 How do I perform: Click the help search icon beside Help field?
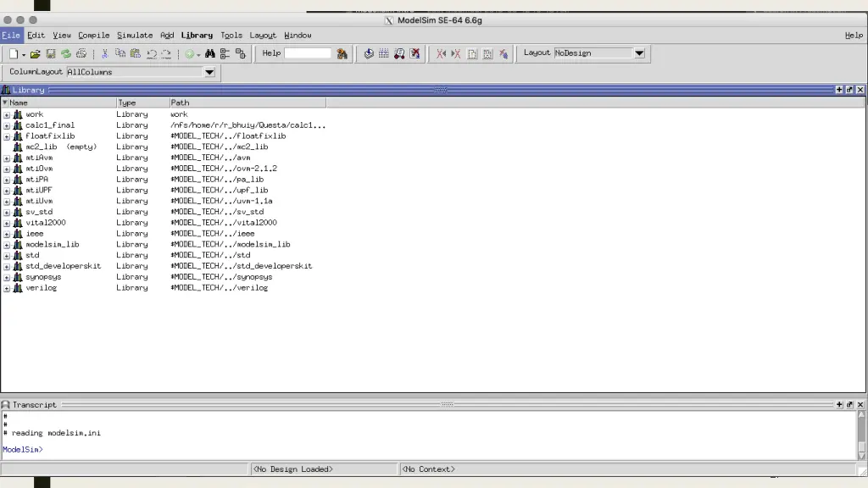[x=342, y=53]
